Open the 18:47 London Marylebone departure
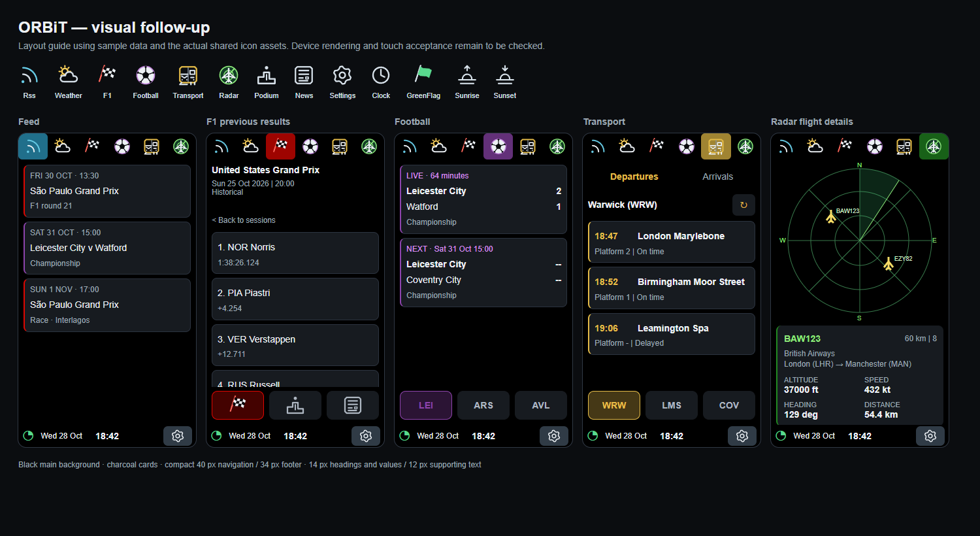This screenshot has width=980, height=536. pyautogui.click(x=672, y=242)
